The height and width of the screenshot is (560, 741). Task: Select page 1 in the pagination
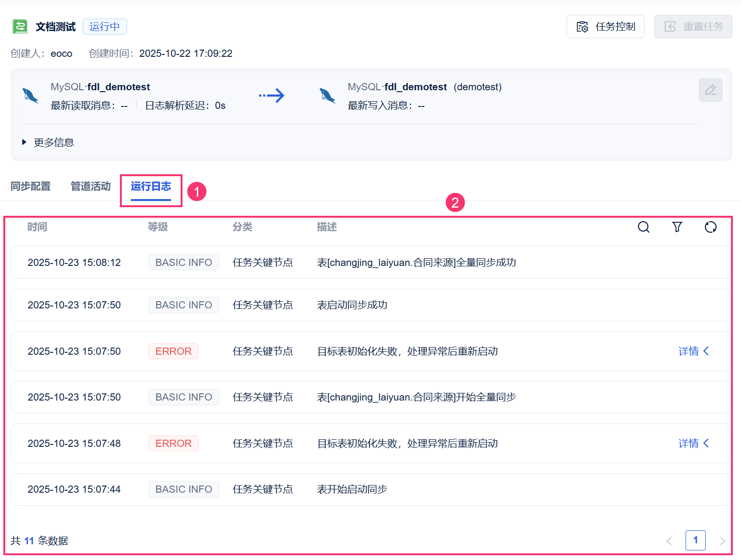tap(696, 540)
